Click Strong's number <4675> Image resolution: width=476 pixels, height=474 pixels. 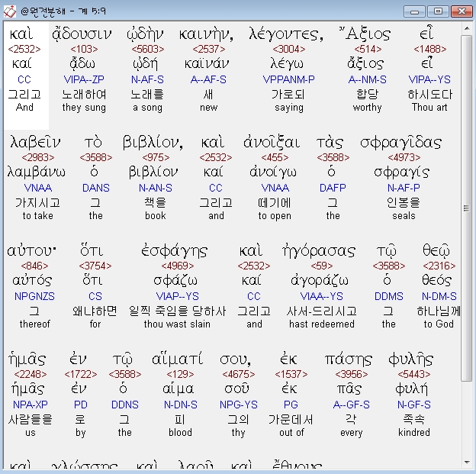pos(239,374)
